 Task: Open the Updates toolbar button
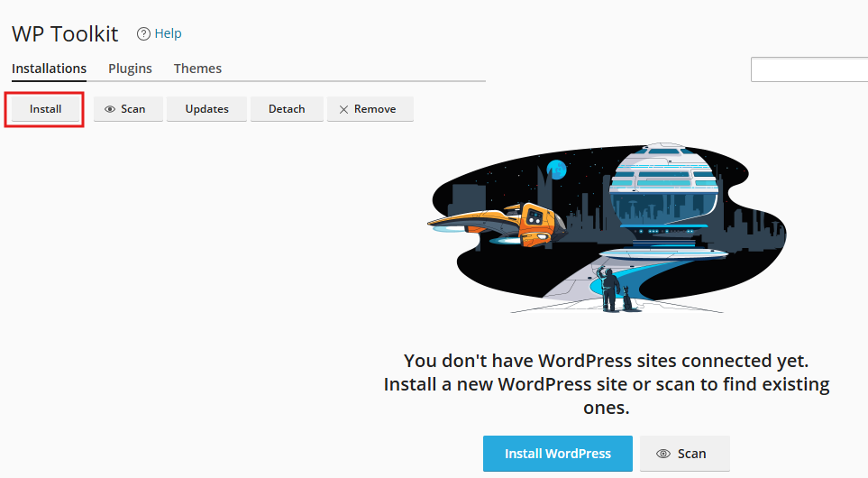point(206,109)
